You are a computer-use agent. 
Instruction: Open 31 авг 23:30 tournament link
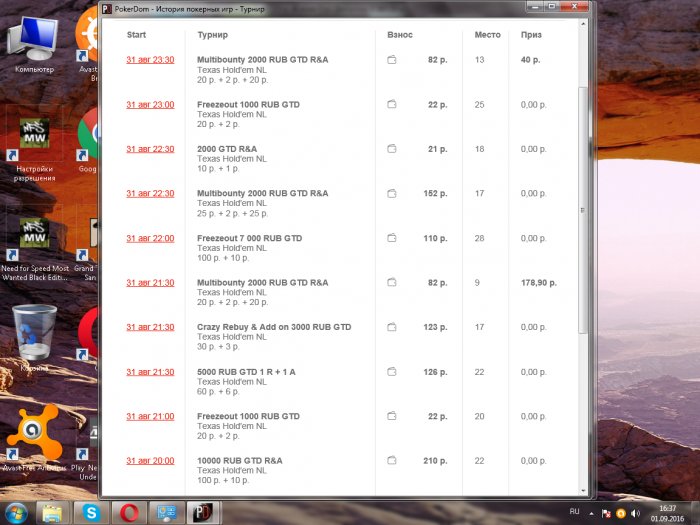point(150,60)
